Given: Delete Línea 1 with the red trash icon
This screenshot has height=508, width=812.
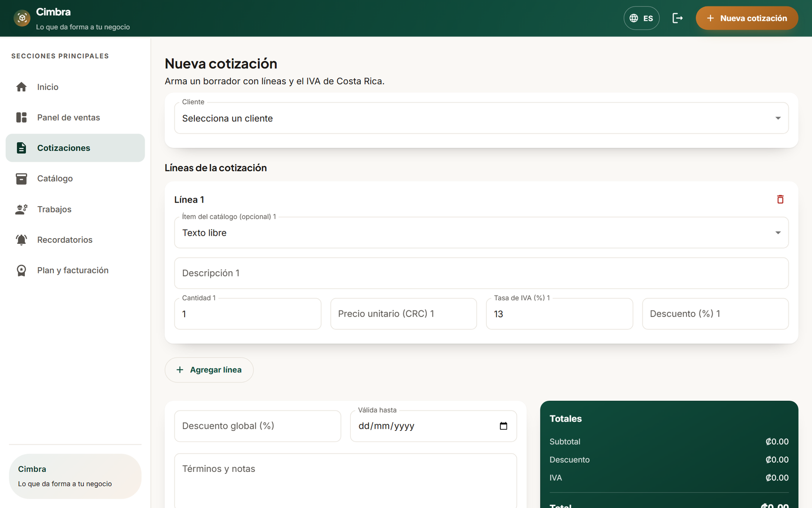Looking at the screenshot, I should pos(780,200).
